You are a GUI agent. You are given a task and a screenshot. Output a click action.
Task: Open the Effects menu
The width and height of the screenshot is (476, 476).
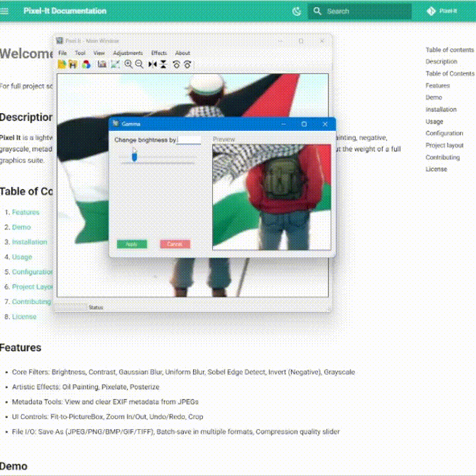coord(159,53)
